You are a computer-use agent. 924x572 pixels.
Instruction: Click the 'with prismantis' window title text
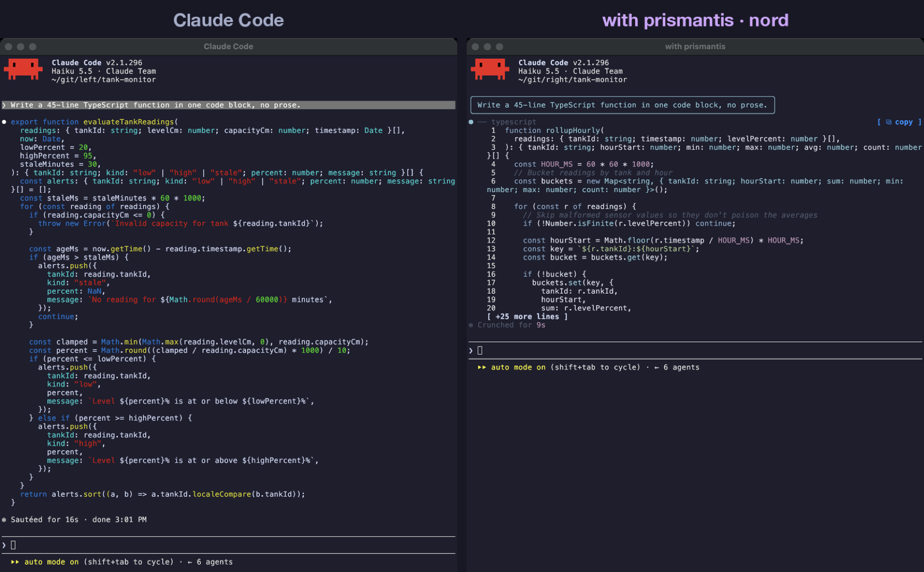click(x=695, y=47)
